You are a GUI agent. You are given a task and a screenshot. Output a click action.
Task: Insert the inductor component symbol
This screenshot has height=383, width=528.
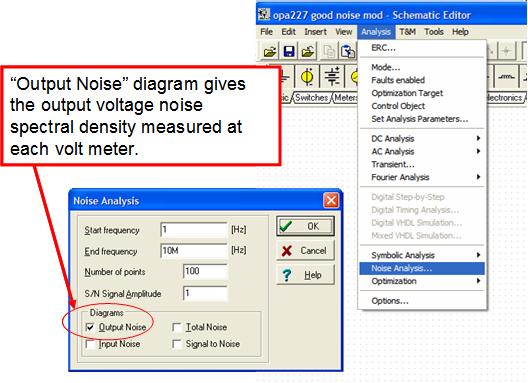click(506, 77)
